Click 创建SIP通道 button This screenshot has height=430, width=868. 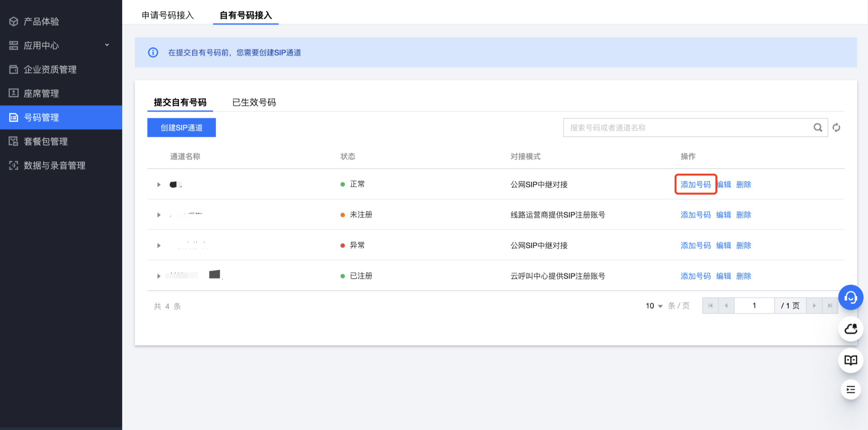click(181, 128)
